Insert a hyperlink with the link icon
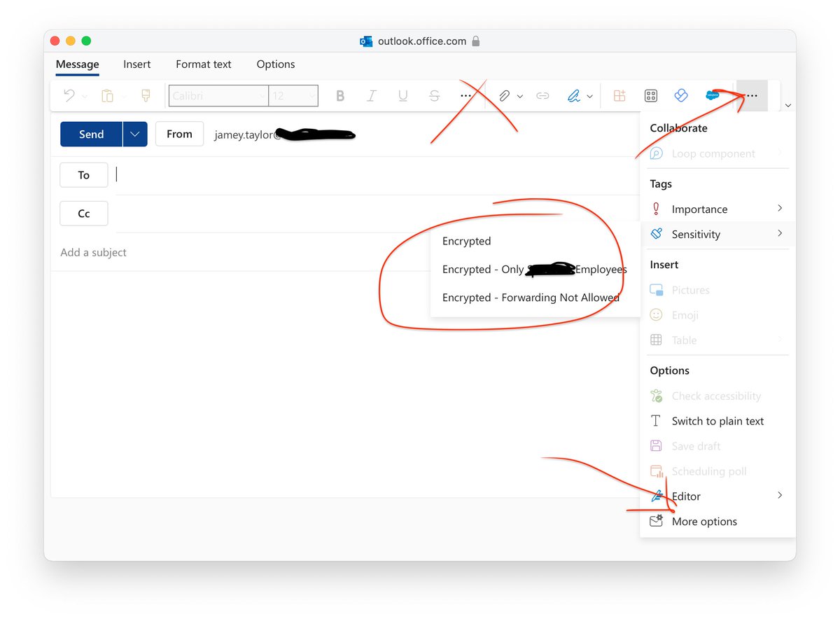 coord(542,95)
